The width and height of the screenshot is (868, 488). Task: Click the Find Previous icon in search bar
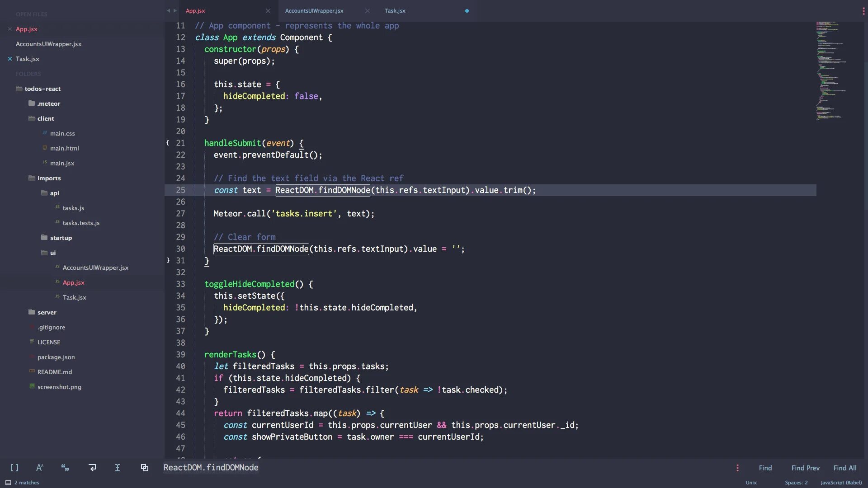pyautogui.click(x=806, y=467)
